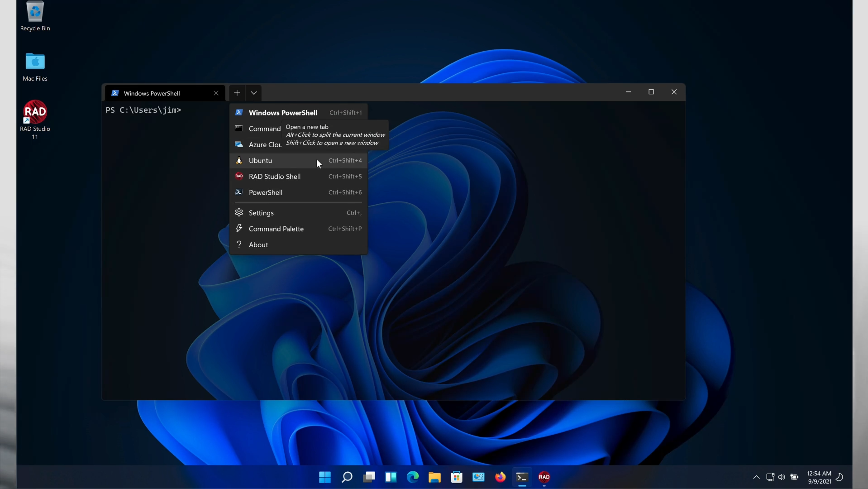Click the About question mark icon

pyautogui.click(x=239, y=244)
